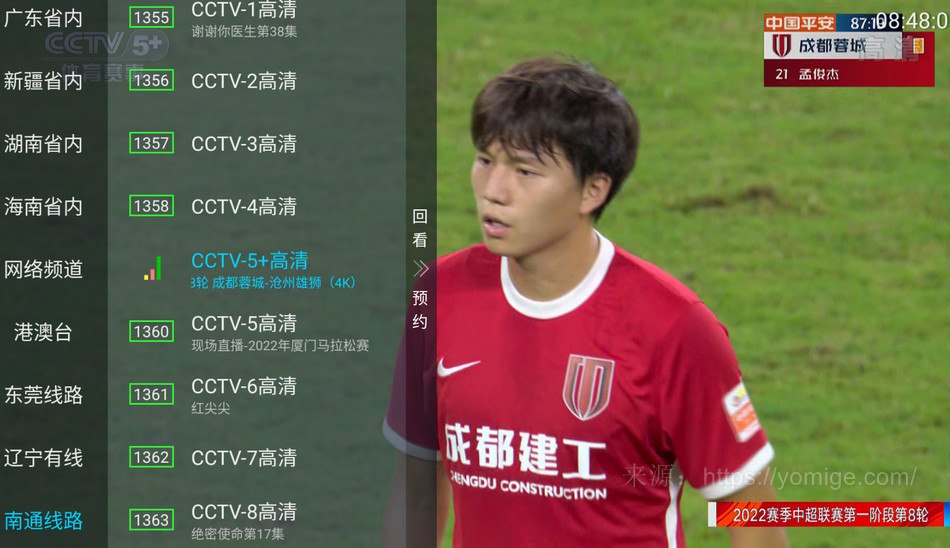Click channel number badge 1363
The width and height of the screenshot is (950, 548).
pos(151,520)
